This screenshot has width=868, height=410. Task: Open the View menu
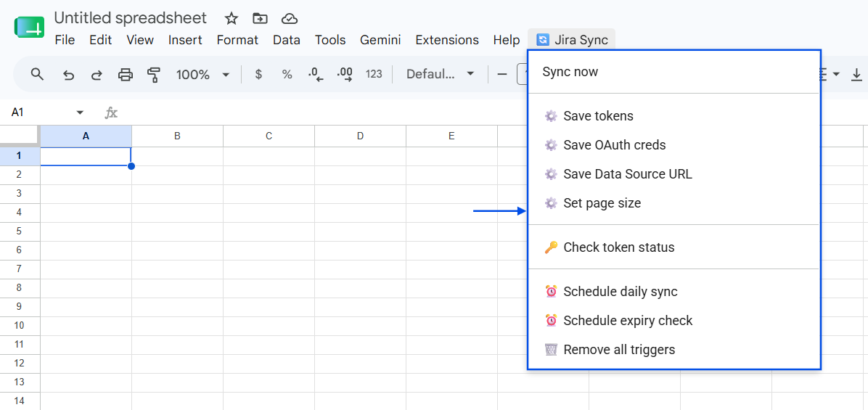140,40
